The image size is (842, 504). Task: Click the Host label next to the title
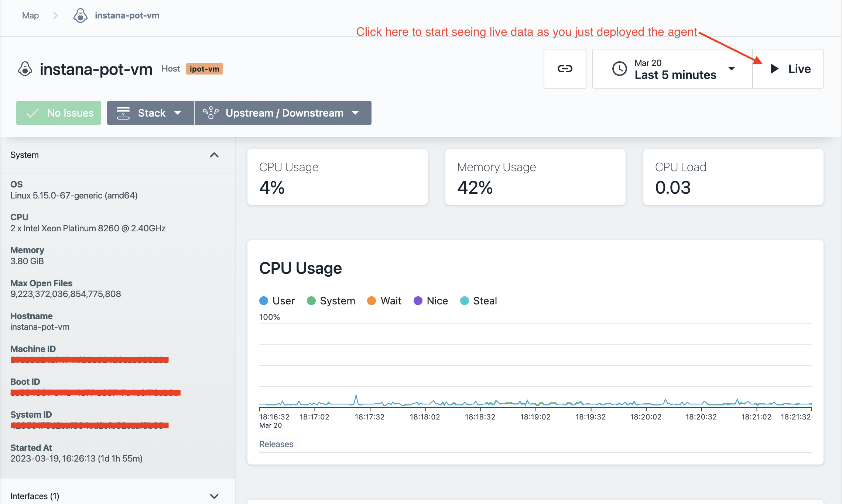[x=171, y=69]
